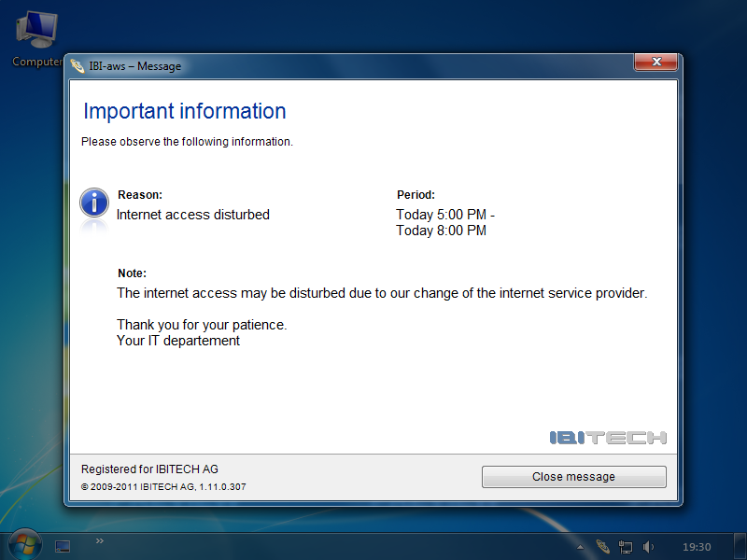Click the blue information icon beside Reason
747x560 pixels.
pyautogui.click(x=93, y=203)
